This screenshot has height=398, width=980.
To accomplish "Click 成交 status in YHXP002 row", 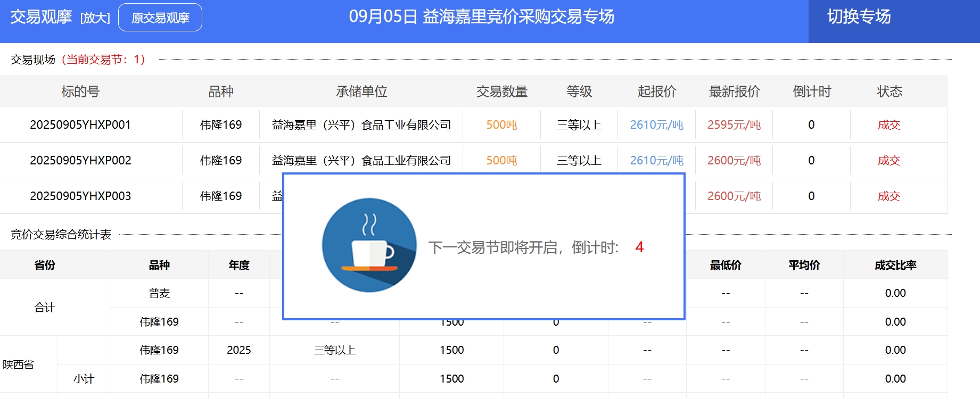I will [x=889, y=160].
